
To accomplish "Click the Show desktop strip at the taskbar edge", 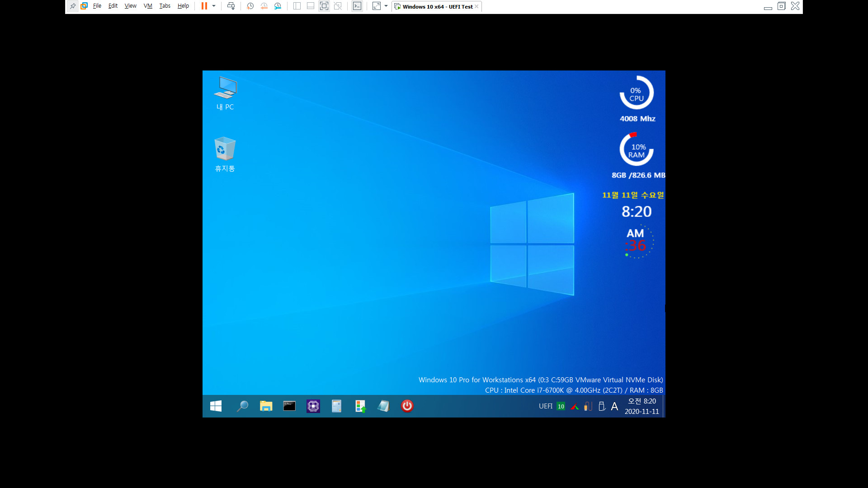I will (x=664, y=406).
